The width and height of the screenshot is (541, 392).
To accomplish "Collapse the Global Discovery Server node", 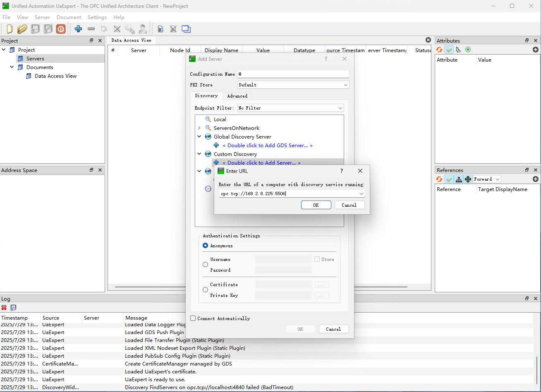I will (x=199, y=137).
